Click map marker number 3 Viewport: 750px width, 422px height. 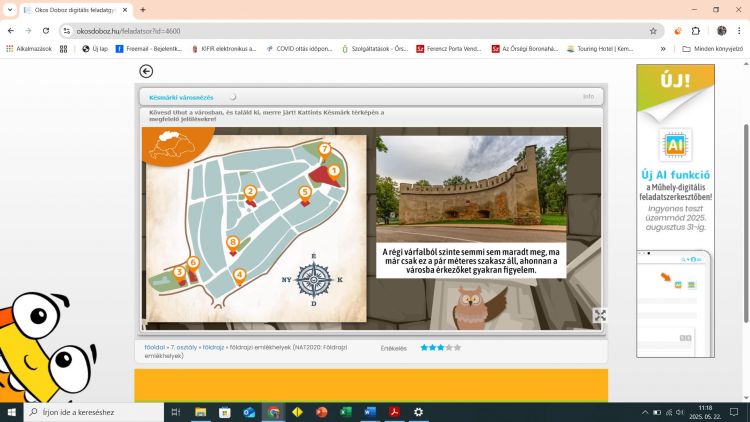coord(179,272)
